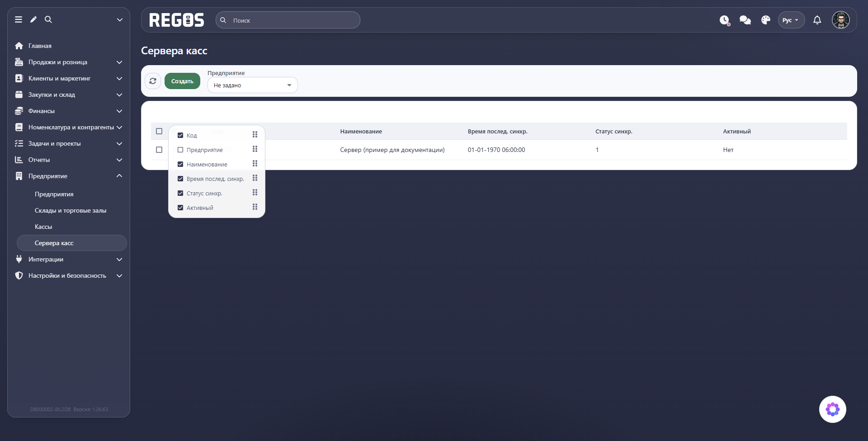Open the color palette theme icon

point(766,20)
